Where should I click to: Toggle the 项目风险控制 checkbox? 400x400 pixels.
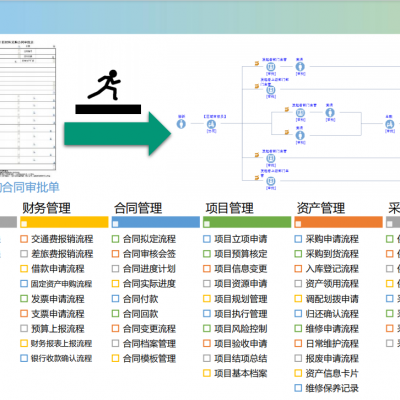click(207, 328)
